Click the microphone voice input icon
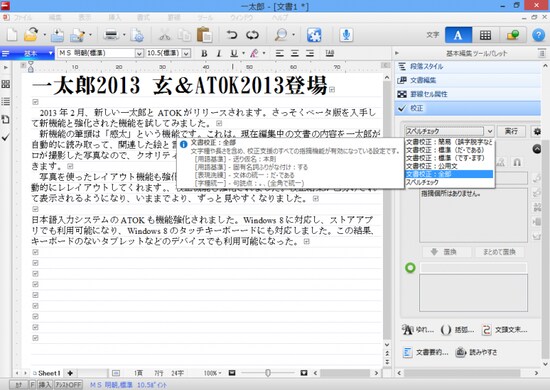This screenshot has height=390, width=550. click(346, 35)
